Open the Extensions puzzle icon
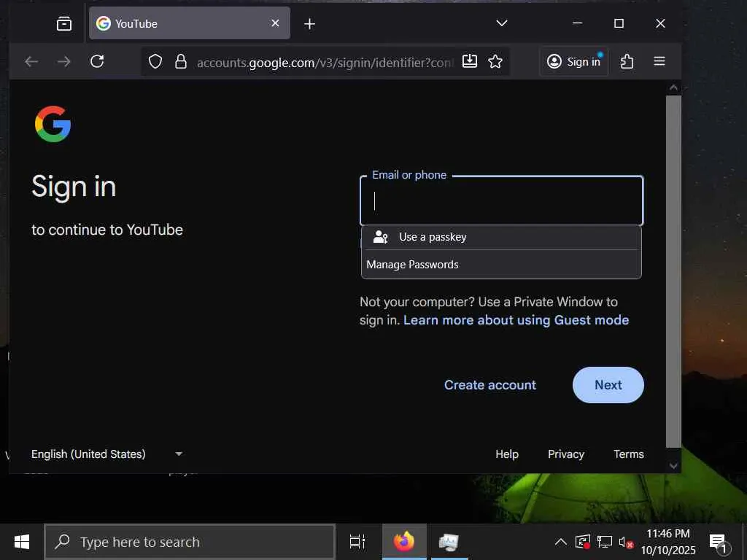 click(x=627, y=61)
